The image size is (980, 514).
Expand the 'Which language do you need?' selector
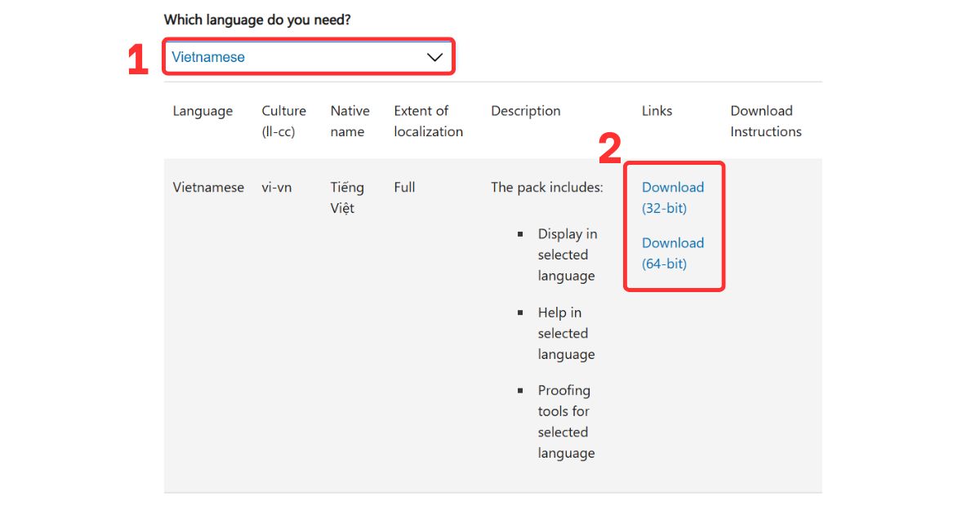click(309, 56)
